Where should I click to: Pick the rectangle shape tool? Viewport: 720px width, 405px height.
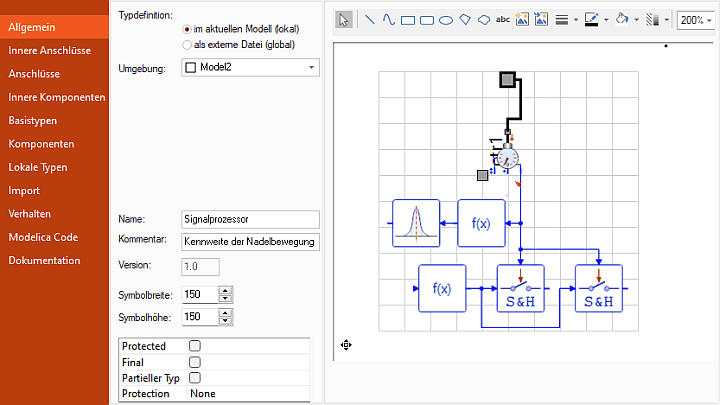click(407, 19)
